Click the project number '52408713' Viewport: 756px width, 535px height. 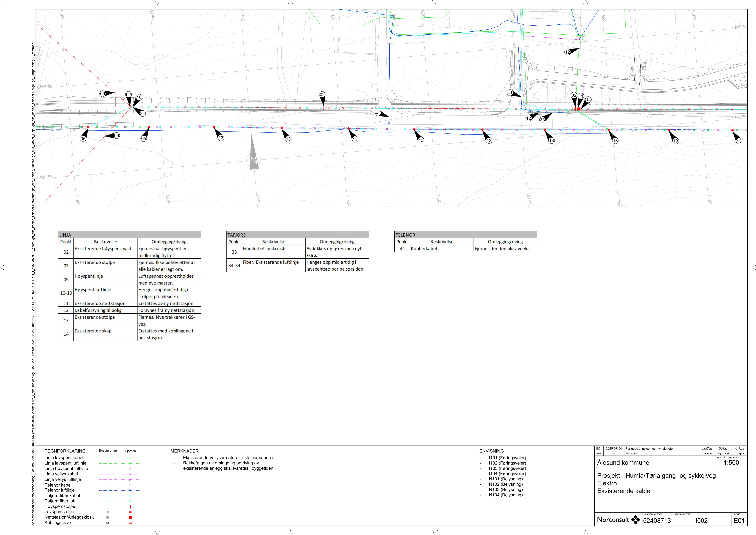(657, 521)
